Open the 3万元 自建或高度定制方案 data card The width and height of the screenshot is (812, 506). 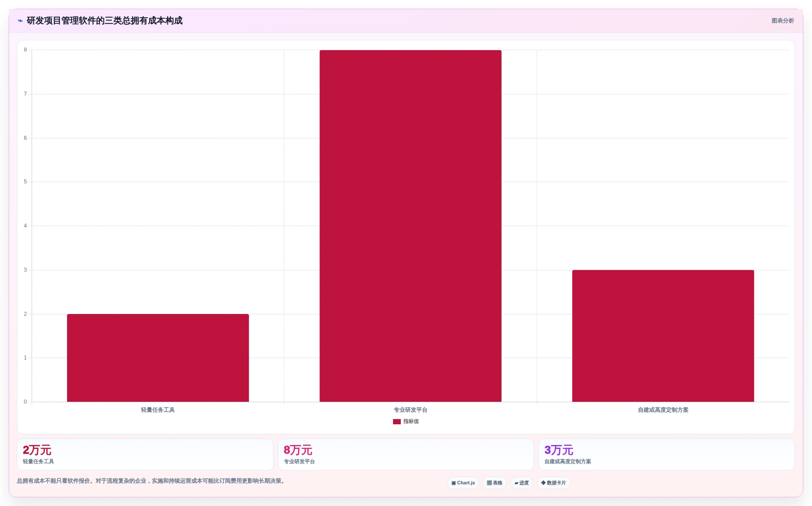tap(667, 455)
